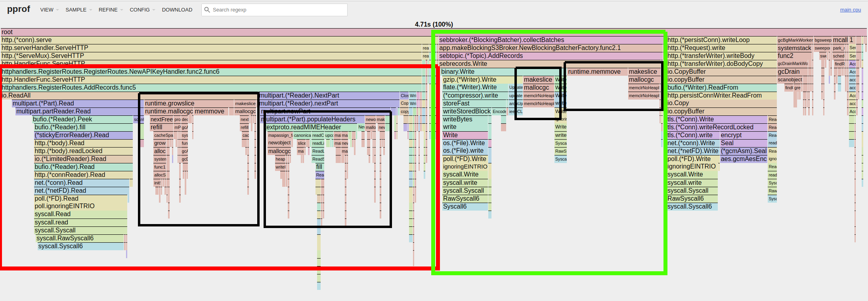Select http.serverHandler.ServeHTTP frame
868x301 pixels.
tap(211, 48)
